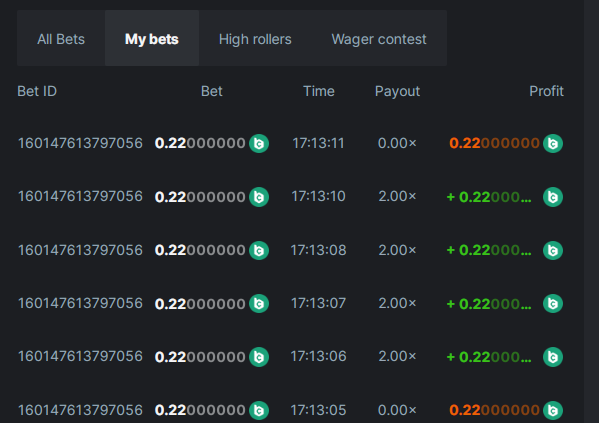The width and height of the screenshot is (599, 423).
Task: Click the bet coin icon in the 17:13:06 row
Action: pos(259,357)
